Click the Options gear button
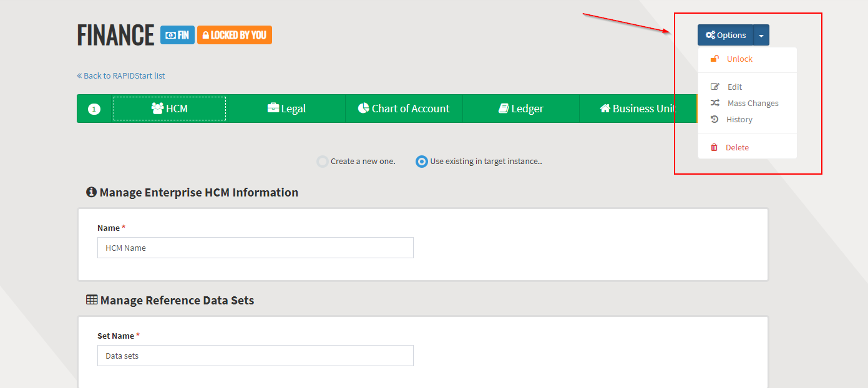This screenshot has height=388, width=868. click(725, 36)
